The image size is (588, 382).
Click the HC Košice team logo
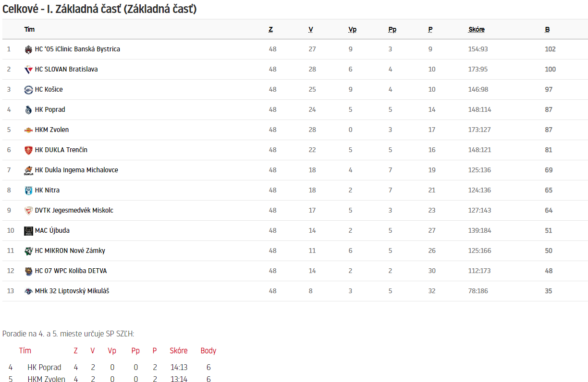point(28,90)
